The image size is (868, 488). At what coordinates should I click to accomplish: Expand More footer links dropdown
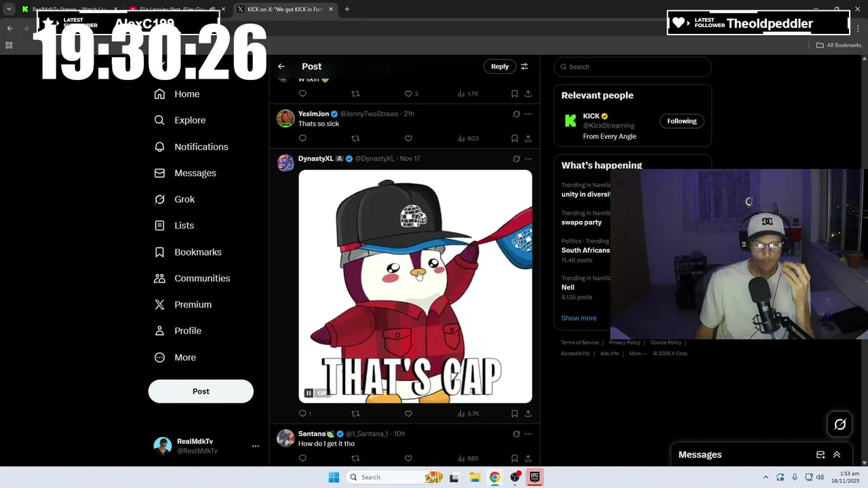637,354
